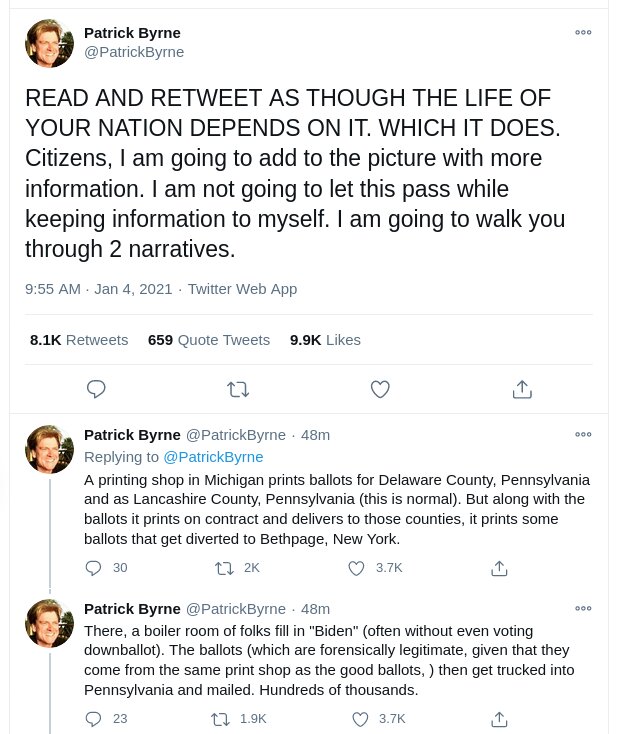Viewport: 620px width, 734px height.
Task: Retweet the printing shop in Michigan tweet
Action: pyautogui.click(x=225, y=568)
